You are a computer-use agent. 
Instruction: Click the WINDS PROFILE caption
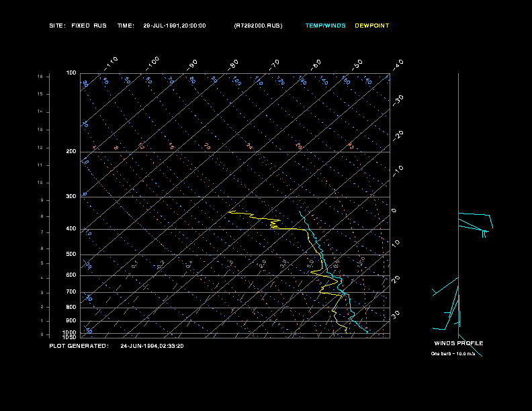click(459, 343)
